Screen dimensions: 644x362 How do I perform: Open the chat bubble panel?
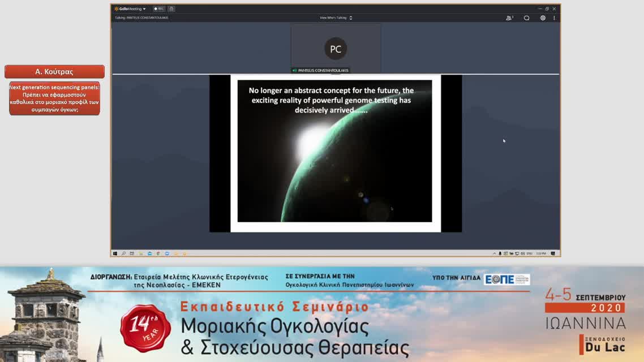click(526, 18)
